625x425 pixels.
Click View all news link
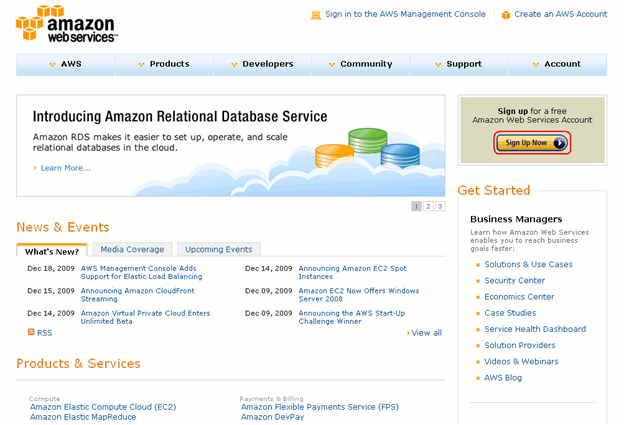pyautogui.click(x=426, y=333)
